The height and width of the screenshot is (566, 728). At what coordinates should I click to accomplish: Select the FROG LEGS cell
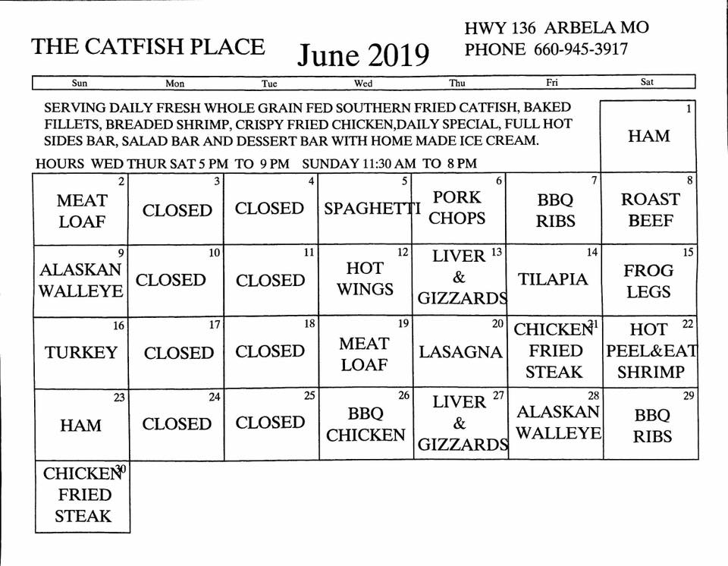[x=650, y=281]
